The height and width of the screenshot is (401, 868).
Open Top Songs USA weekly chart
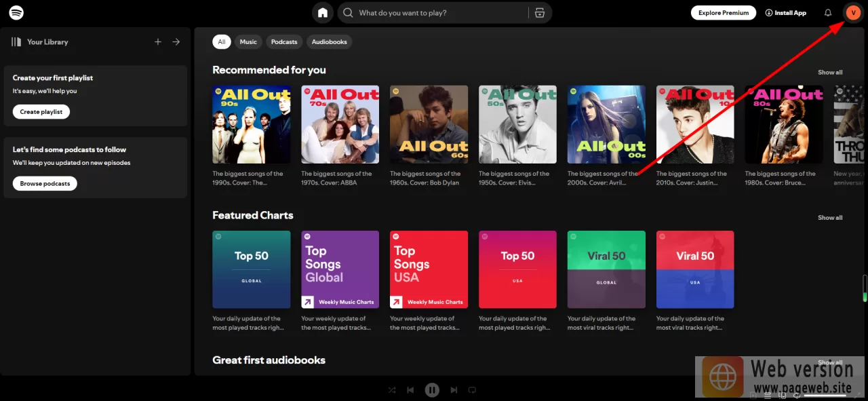coord(429,270)
